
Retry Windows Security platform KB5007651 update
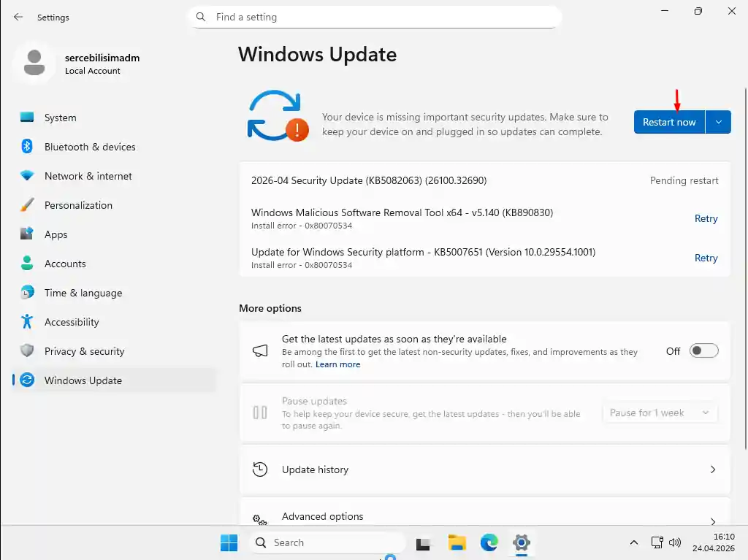706,258
